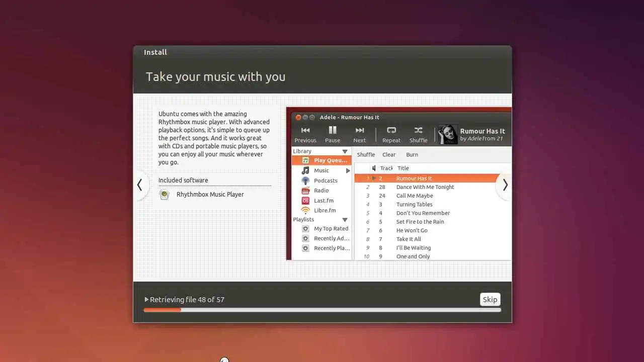Open the Libre.fm sidebar icon
This screenshot has width=644, height=362.
tap(305, 211)
